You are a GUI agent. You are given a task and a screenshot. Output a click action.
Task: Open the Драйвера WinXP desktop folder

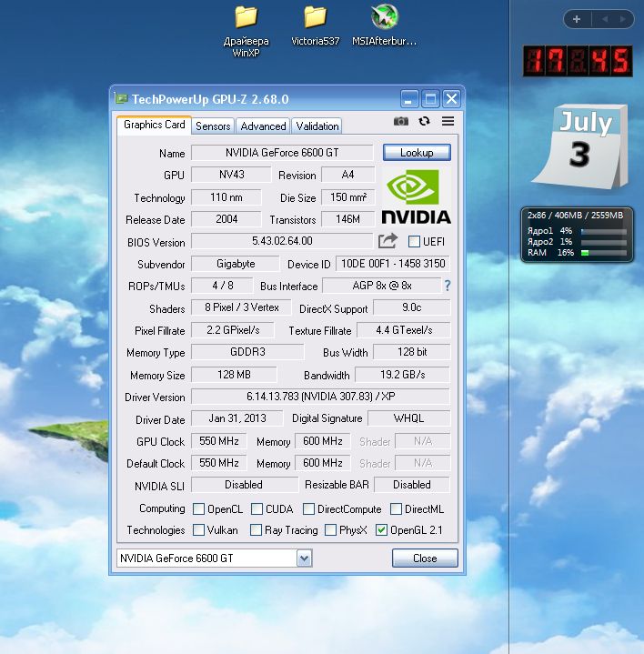[246, 30]
